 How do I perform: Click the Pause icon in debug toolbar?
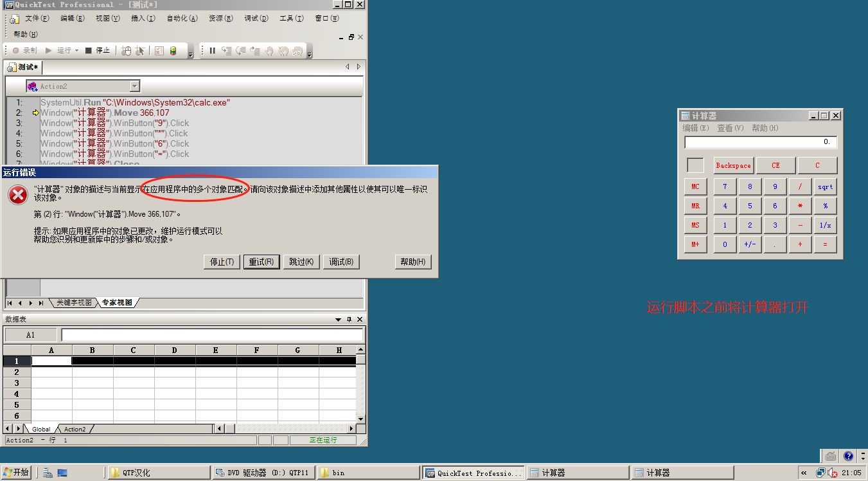pyautogui.click(x=213, y=51)
